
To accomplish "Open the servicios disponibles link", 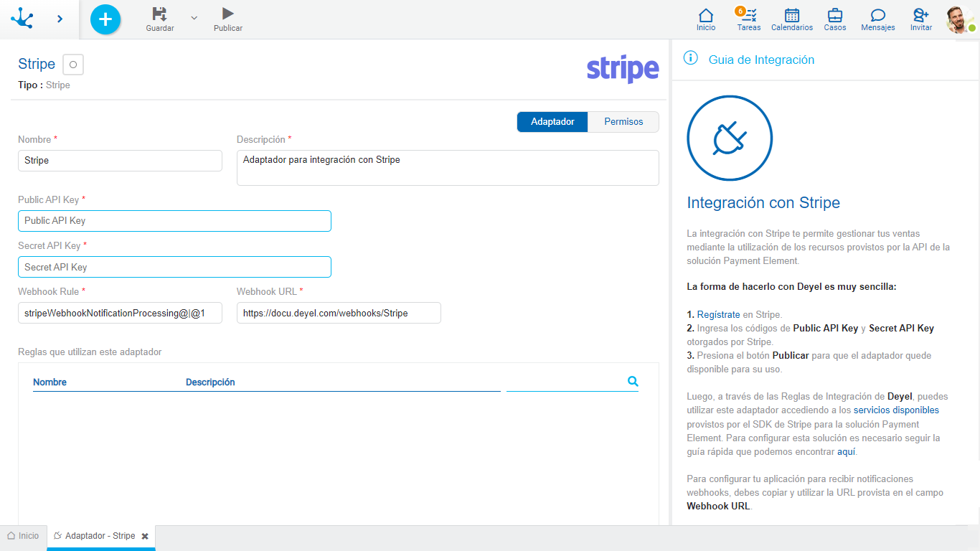I will pos(896,410).
